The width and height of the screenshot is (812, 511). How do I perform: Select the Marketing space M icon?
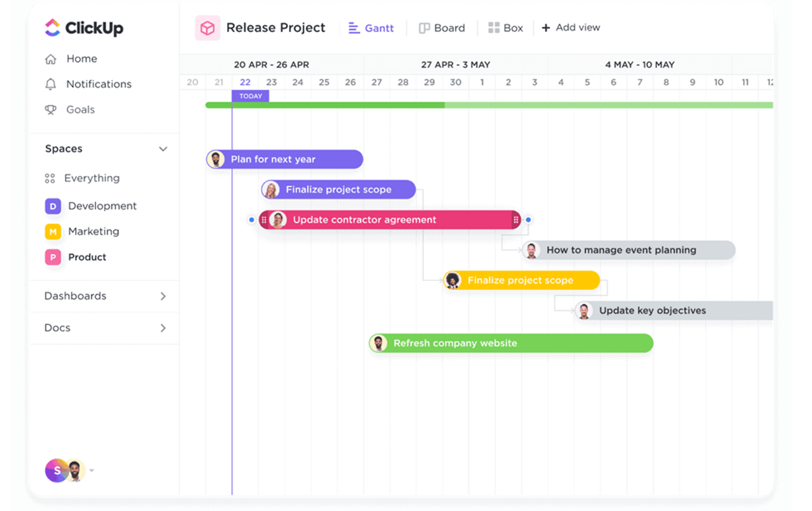53,232
